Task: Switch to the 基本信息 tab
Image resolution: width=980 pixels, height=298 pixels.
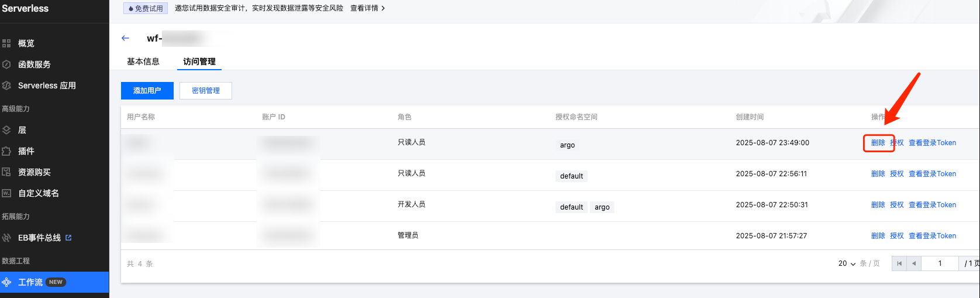Action: click(143, 61)
